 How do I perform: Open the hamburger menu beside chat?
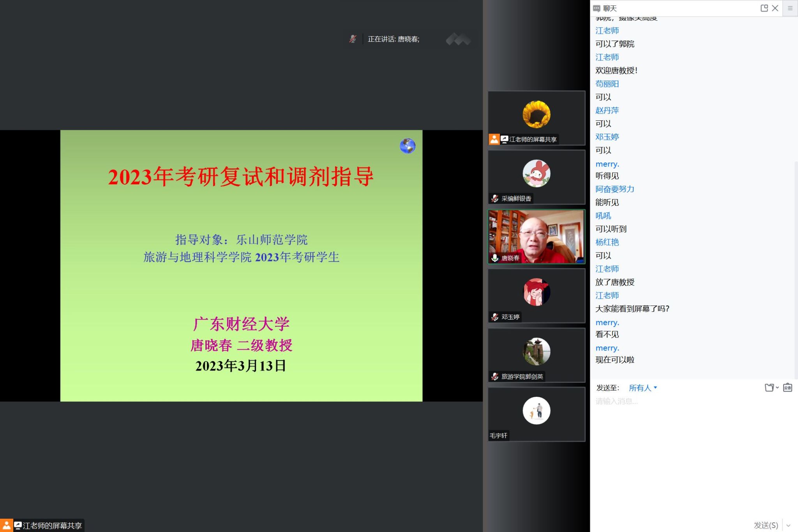coord(790,8)
